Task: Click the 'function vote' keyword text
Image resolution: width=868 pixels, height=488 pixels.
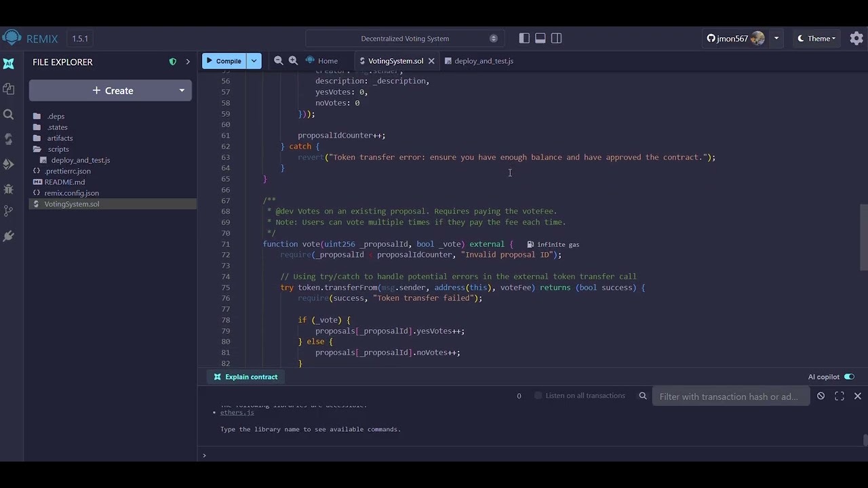Action: (x=291, y=244)
